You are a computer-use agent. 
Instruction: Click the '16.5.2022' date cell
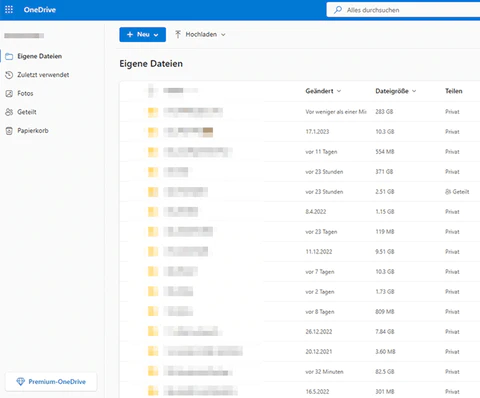tap(317, 392)
